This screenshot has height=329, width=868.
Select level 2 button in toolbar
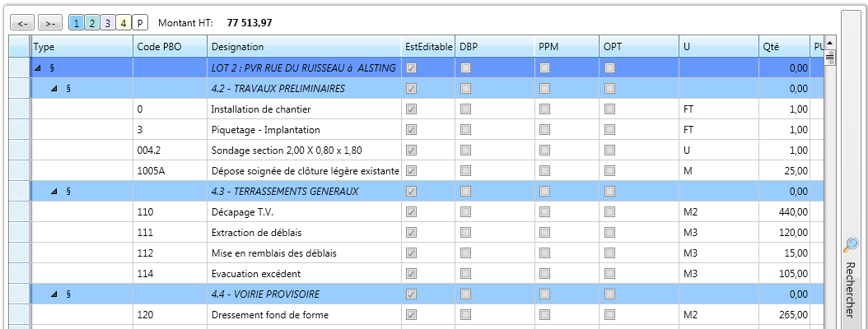91,23
